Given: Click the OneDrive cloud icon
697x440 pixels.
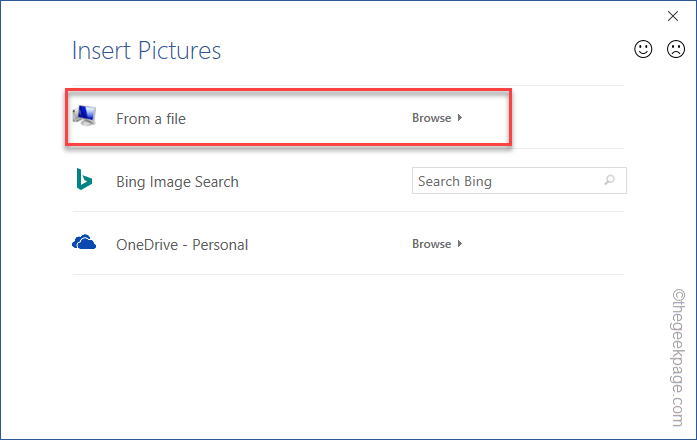Looking at the screenshot, I should [x=84, y=243].
